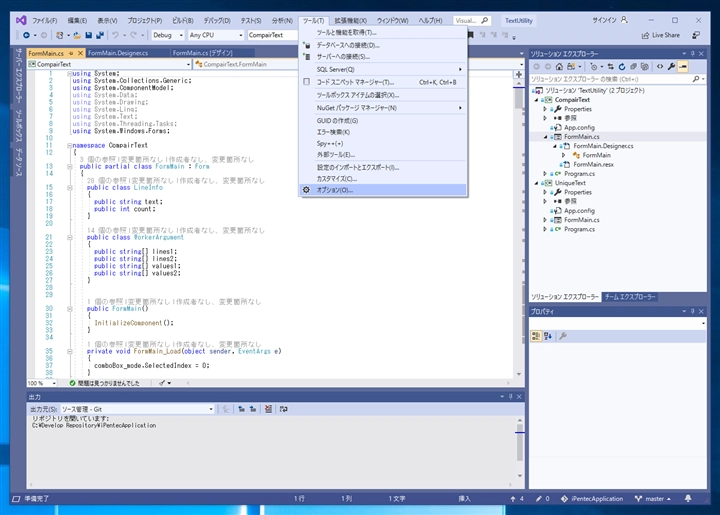The width and height of the screenshot is (720, 515).
Task: Collapse FormMain.Designer.cs node
Action: pyautogui.click(x=554, y=146)
